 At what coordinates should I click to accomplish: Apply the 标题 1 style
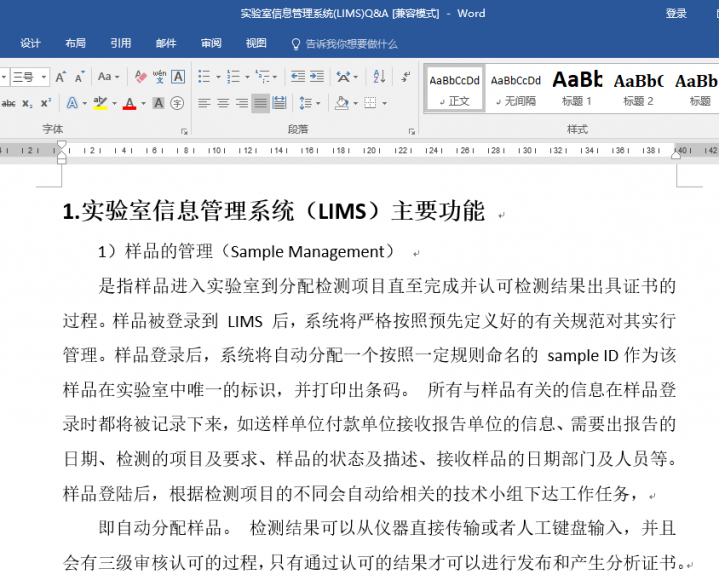576,89
